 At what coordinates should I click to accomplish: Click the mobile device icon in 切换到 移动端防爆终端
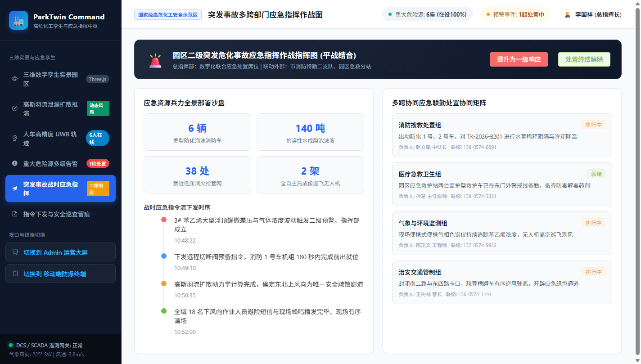(15, 274)
